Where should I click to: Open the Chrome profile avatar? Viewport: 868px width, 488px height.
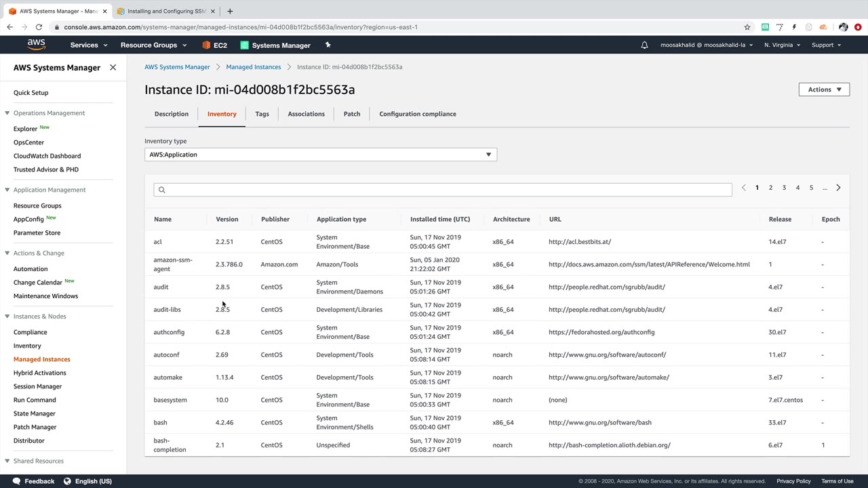point(843,27)
